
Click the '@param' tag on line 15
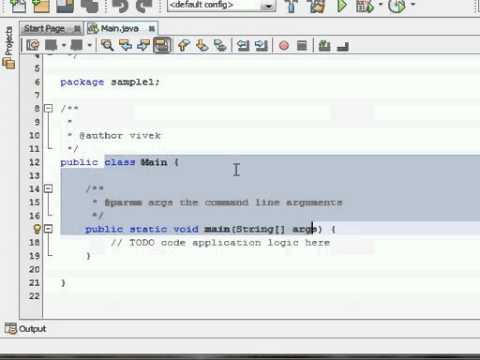pyautogui.click(x=123, y=202)
